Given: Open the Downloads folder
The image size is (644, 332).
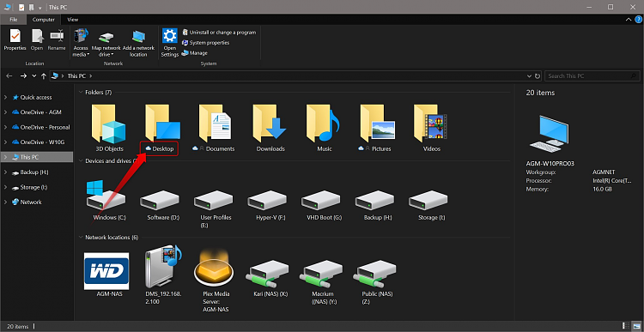Looking at the screenshot, I should click(x=270, y=128).
